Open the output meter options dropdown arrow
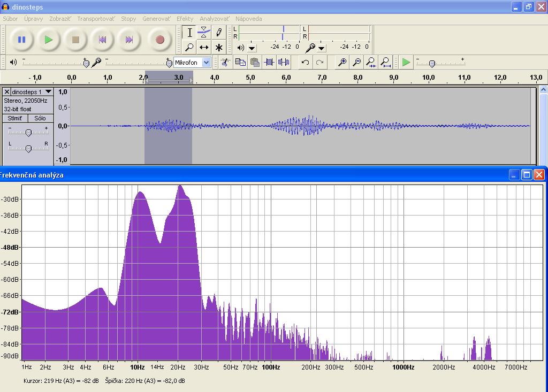The width and height of the screenshot is (548, 392). coord(252,48)
